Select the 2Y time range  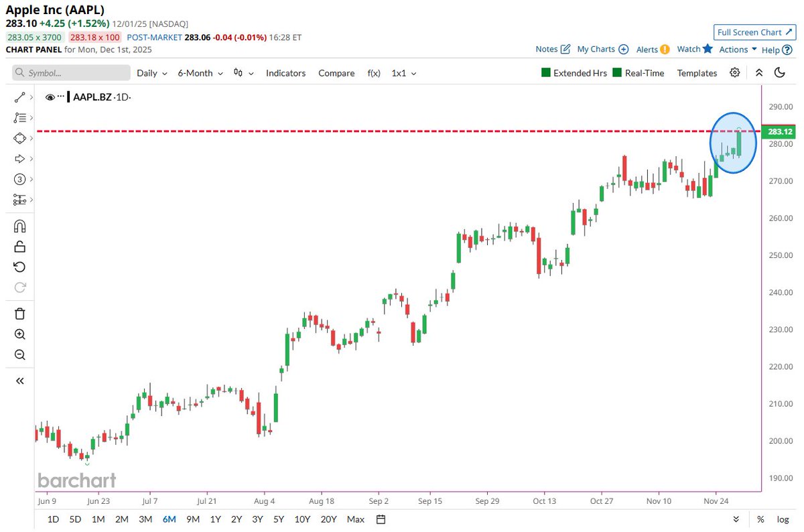(x=237, y=519)
